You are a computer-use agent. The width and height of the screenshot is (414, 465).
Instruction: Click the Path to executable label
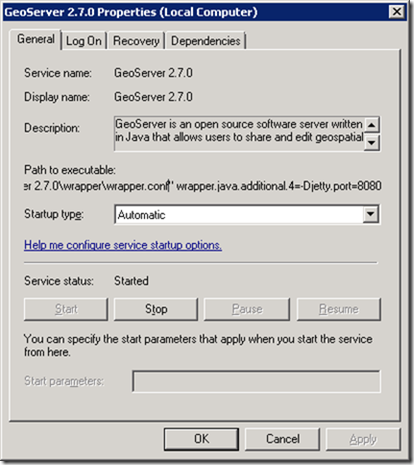coord(70,170)
